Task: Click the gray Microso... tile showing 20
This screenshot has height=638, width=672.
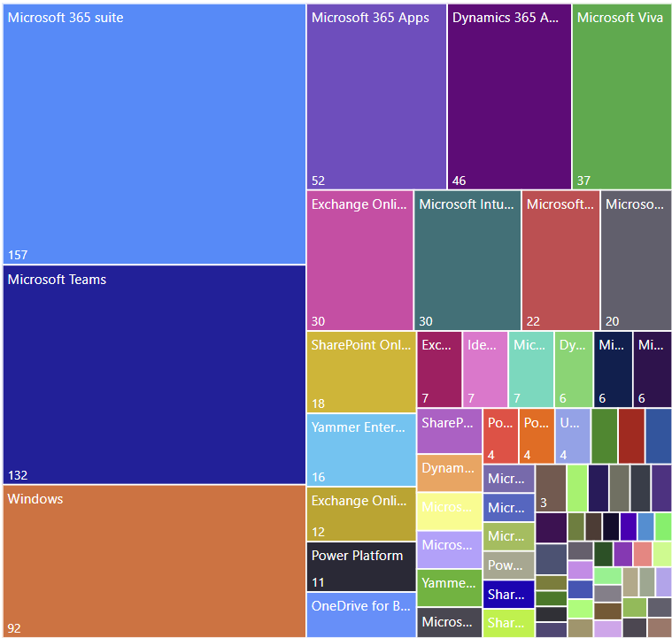Action: [x=636, y=260]
